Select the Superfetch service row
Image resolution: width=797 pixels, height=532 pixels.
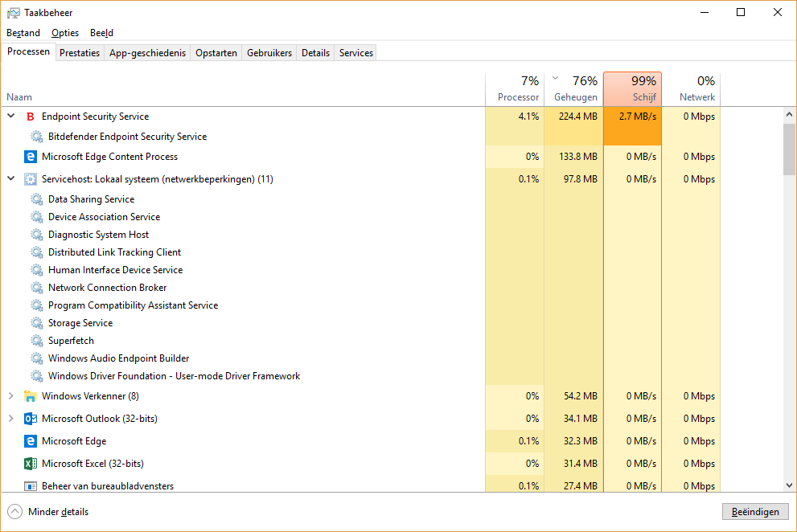click(361, 341)
